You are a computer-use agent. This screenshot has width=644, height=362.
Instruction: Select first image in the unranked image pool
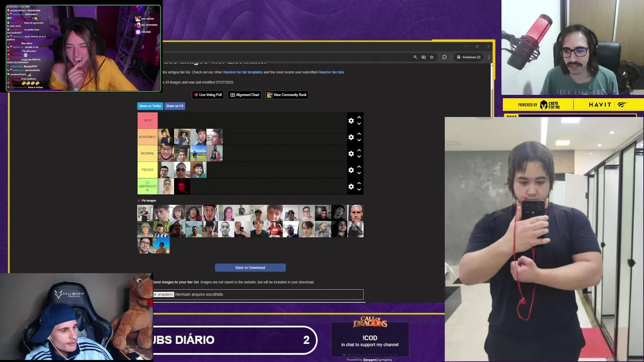[145, 213]
